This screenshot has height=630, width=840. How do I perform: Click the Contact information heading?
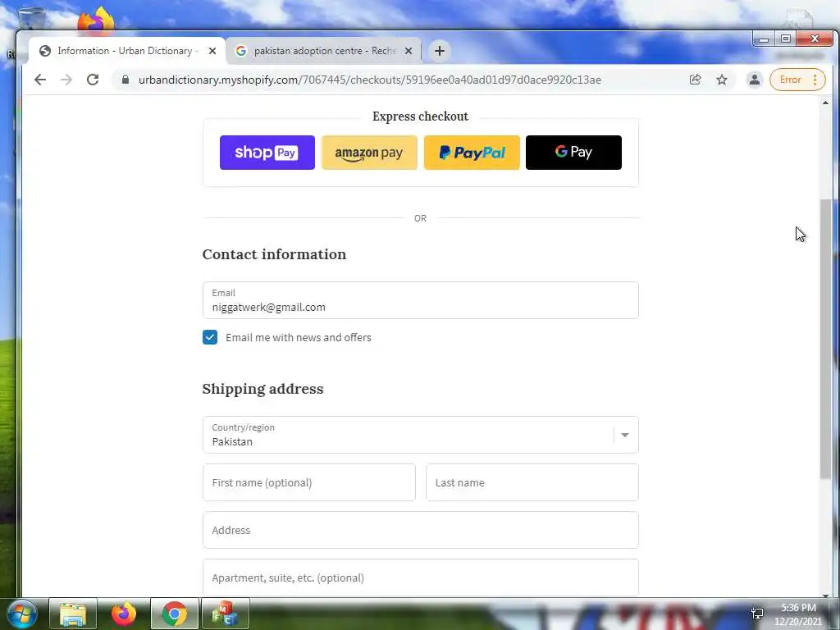[x=274, y=254]
